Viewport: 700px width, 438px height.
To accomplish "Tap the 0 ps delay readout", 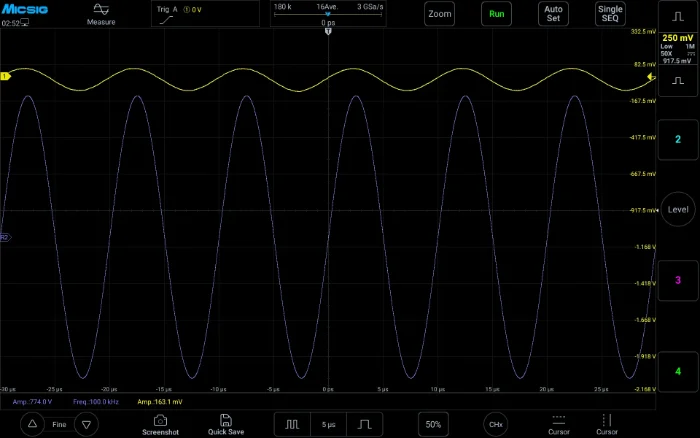I will (x=328, y=23).
